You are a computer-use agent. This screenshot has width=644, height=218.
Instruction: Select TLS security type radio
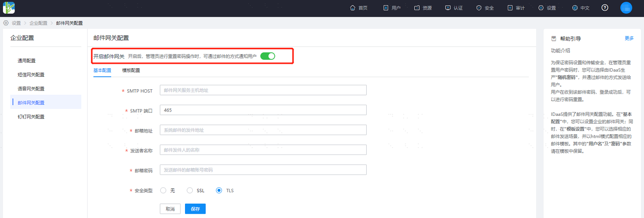[x=219, y=190]
